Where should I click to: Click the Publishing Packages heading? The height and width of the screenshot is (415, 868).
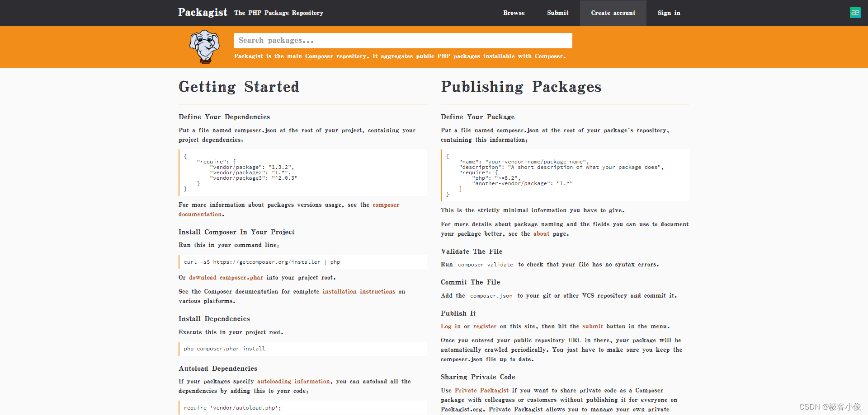pos(521,87)
